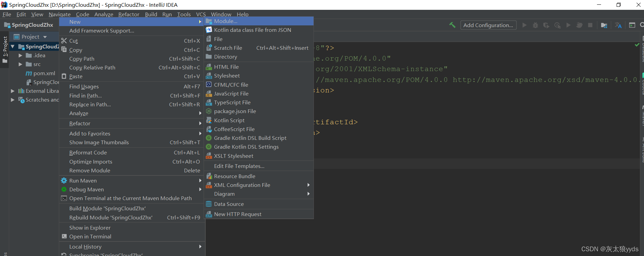Screen dimensions: 644x256
Task: Expand the Refactor submenu arrow in context menu
Action: 200,123
